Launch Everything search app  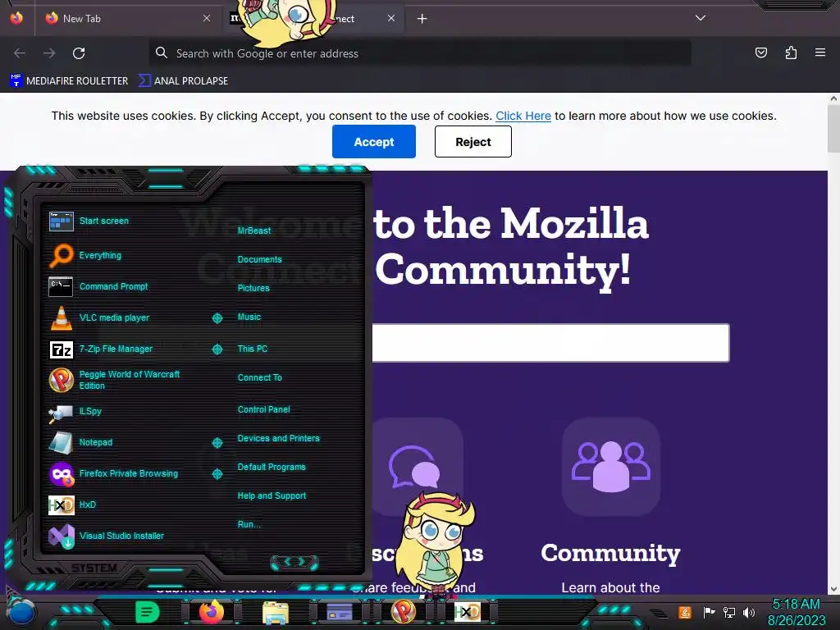(85, 256)
